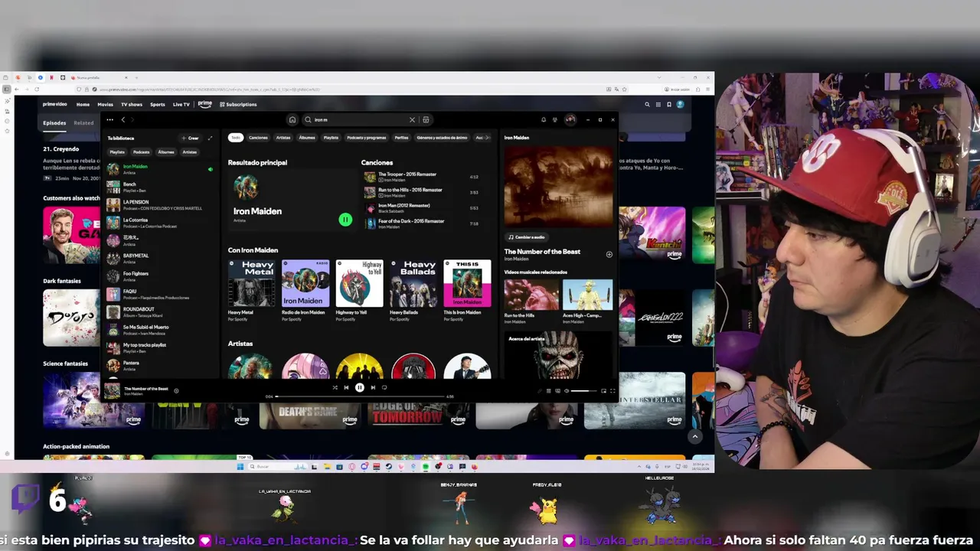Toggle shuffle in Spotify player
This screenshot has width=980, height=551.
point(335,387)
